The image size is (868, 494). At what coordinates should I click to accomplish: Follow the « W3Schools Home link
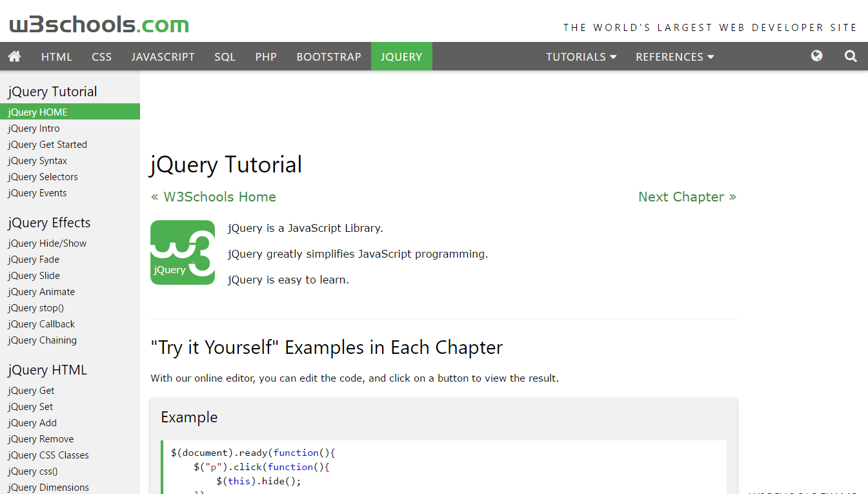214,197
